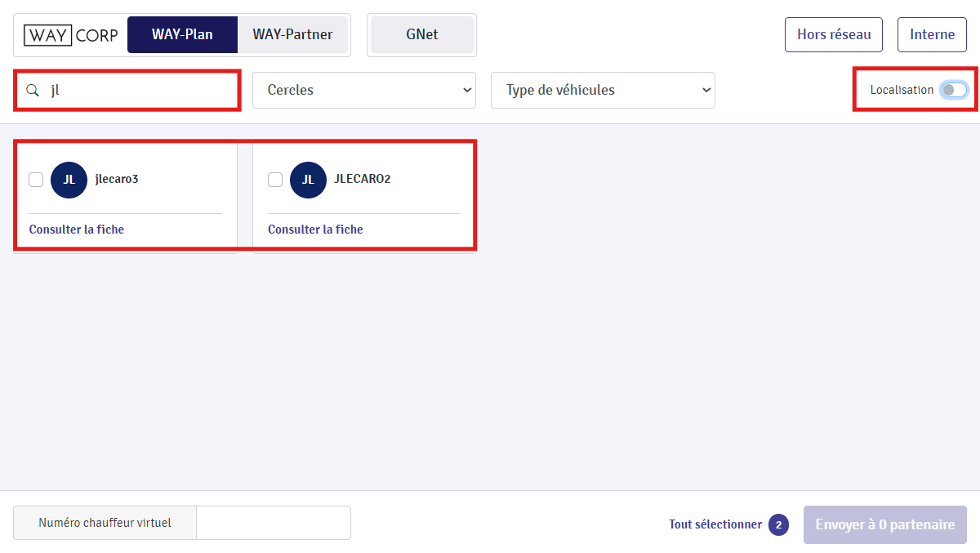Switch to the WAY-Plan tab
This screenshot has height=553, width=980.
pos(182,35)
